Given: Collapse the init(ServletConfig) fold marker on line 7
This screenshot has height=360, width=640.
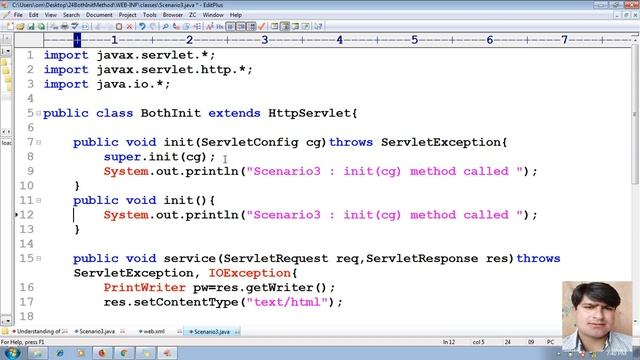Looking at the screenshot, I should pos(38,142).
